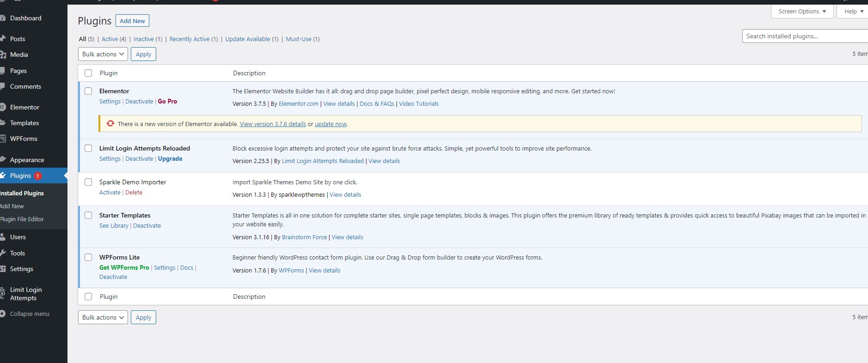Click the WPForms sidebar icon

(3, 139)
